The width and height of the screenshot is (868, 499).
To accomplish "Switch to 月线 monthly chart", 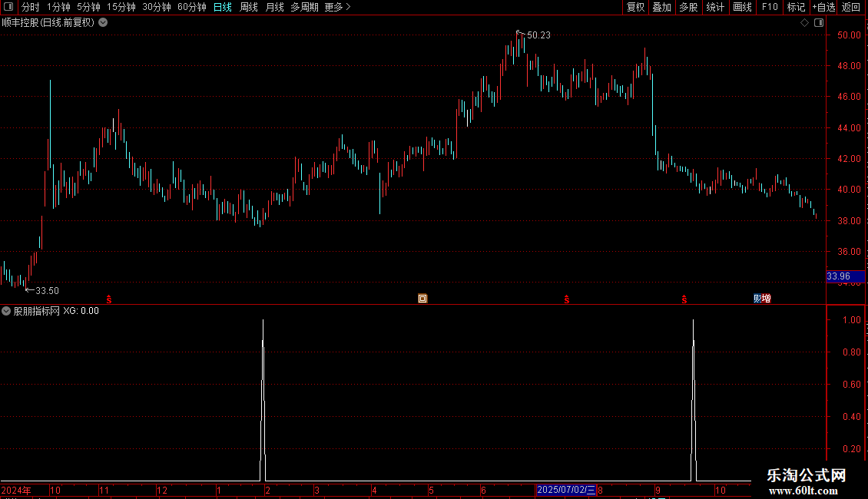I will [274, 7].
